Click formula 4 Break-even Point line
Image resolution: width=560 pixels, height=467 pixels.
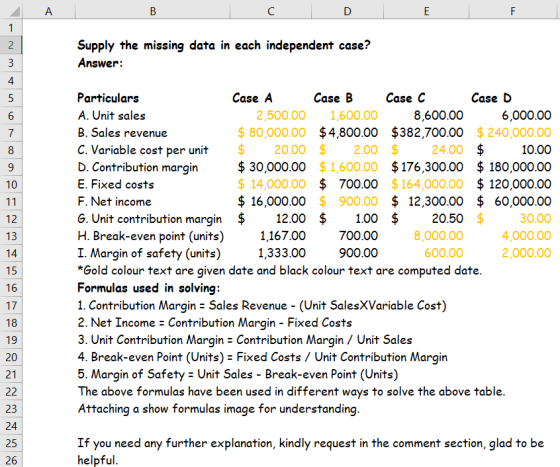[x=262, y=357]
